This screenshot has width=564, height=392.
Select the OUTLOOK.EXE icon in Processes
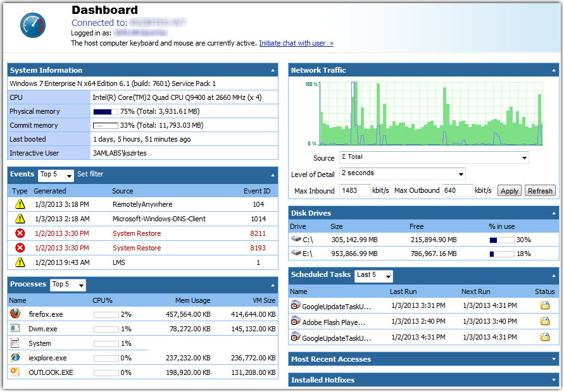15,372
